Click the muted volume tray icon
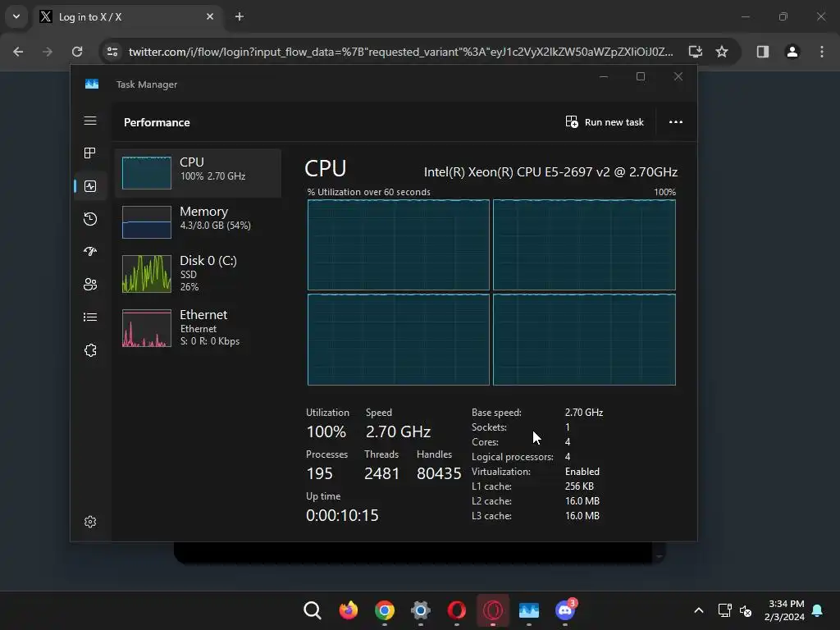The height and width of the screenshot is (630, 840). click(745, 610)
